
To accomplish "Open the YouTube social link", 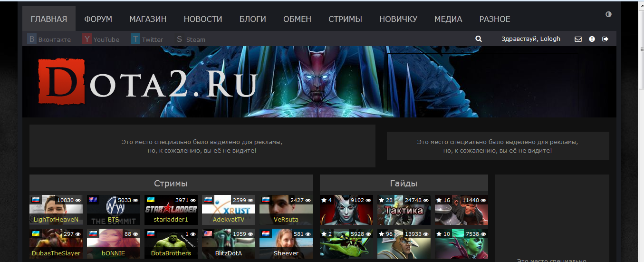I will tap(101, 39).
